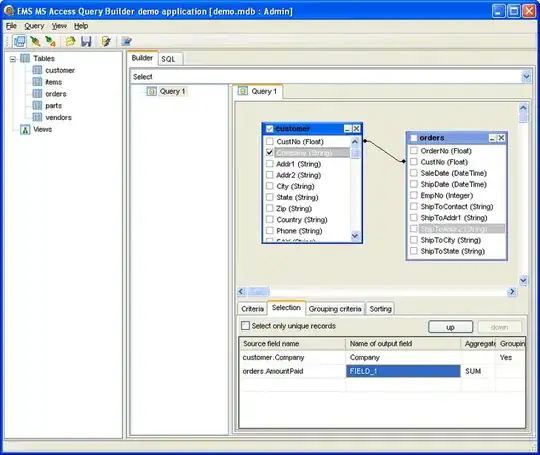Click the Execute query lightning icon
This screenshot has width=540, height=455.
pos(106,41)
